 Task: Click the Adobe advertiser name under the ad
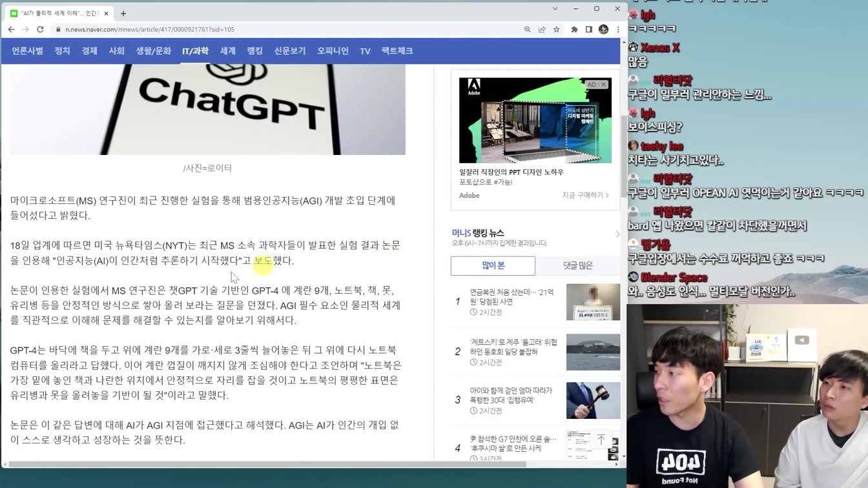point(470,196)
